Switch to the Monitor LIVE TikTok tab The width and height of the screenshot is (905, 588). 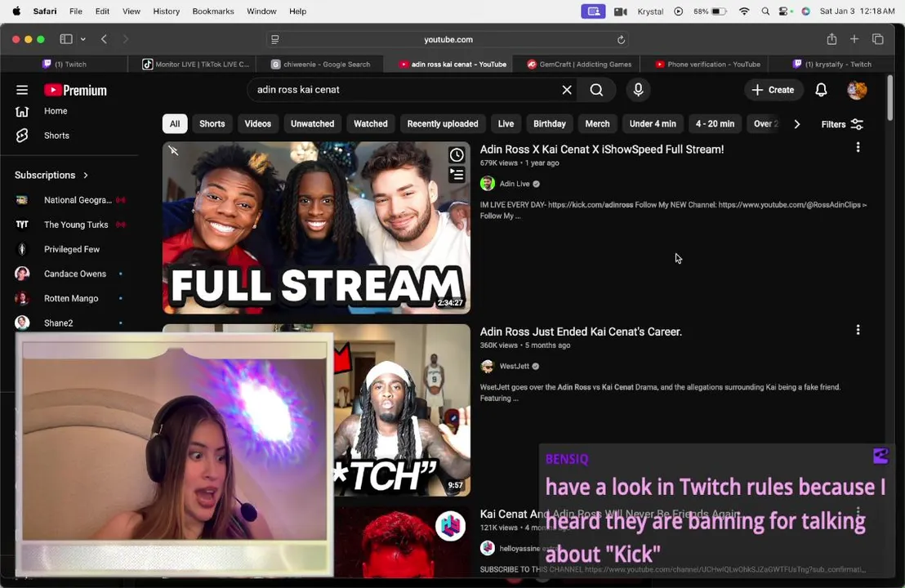(x=196, y=64)
